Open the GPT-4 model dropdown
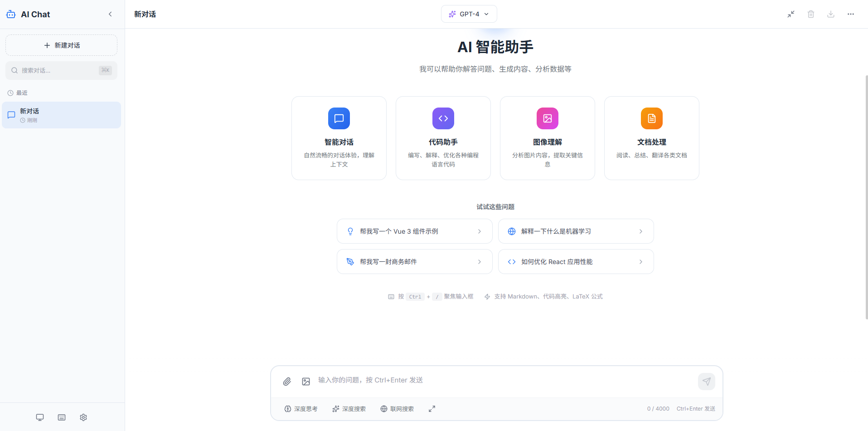Image resolution: width=868 pixels, height=431 pixels. tap(469, 14)
